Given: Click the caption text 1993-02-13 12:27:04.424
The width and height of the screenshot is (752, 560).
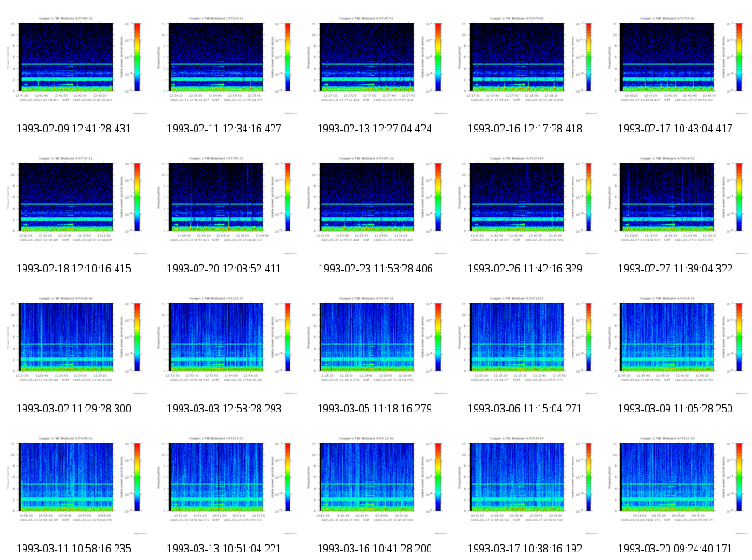Looking at the screenshot, I should [374, 129].
